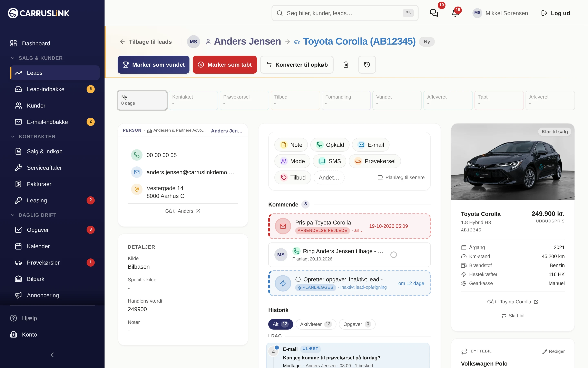
Task: Select the Kontaktet pipeline stage
Action: click(193, 100)
